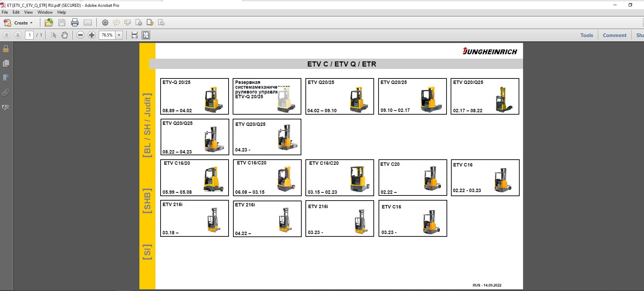Click the fit width scrolling icon
Screen dimensions: 644x291
coord(135,35)
